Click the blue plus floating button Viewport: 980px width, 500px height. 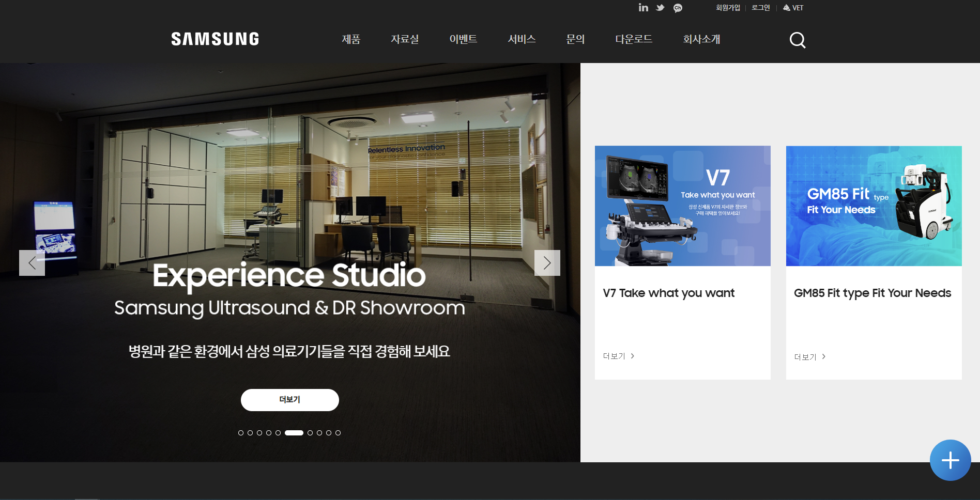(950, 460)
